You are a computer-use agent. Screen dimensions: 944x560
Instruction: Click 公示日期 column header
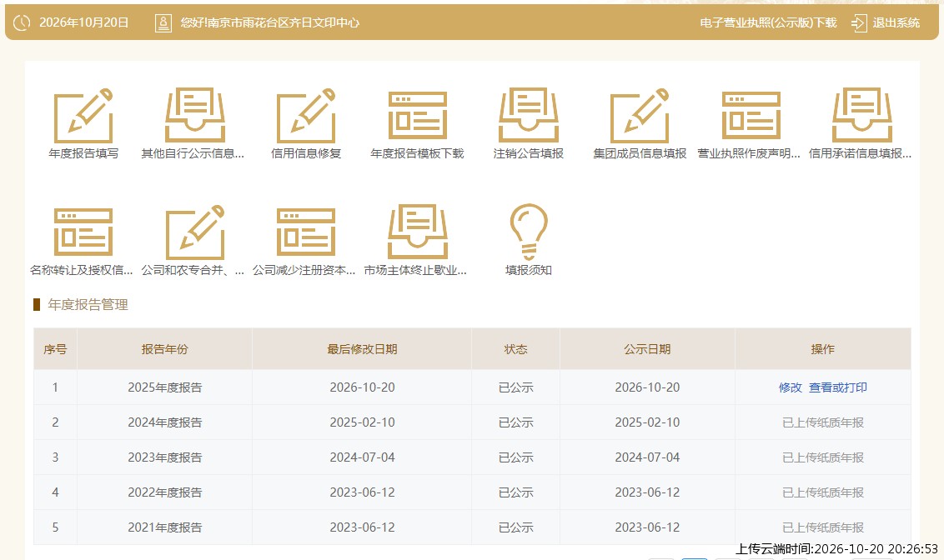(x=647, y=349)
